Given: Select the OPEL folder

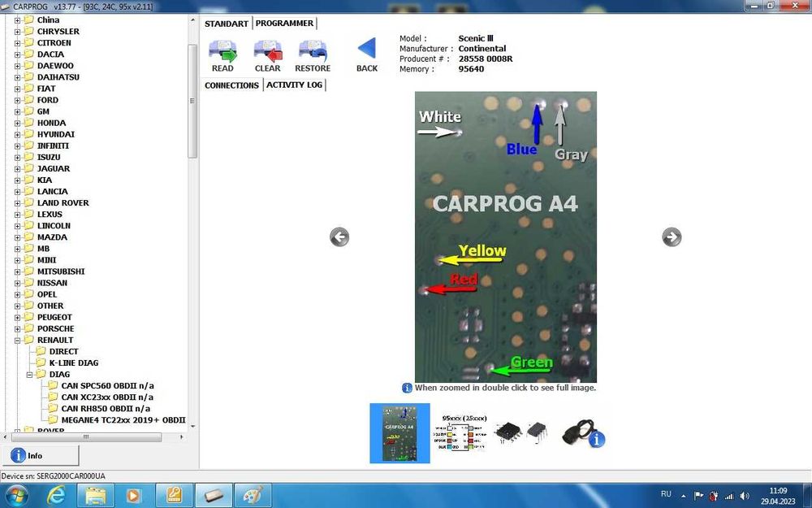Looking at the screenshot, I should click(x=46, y=294).
